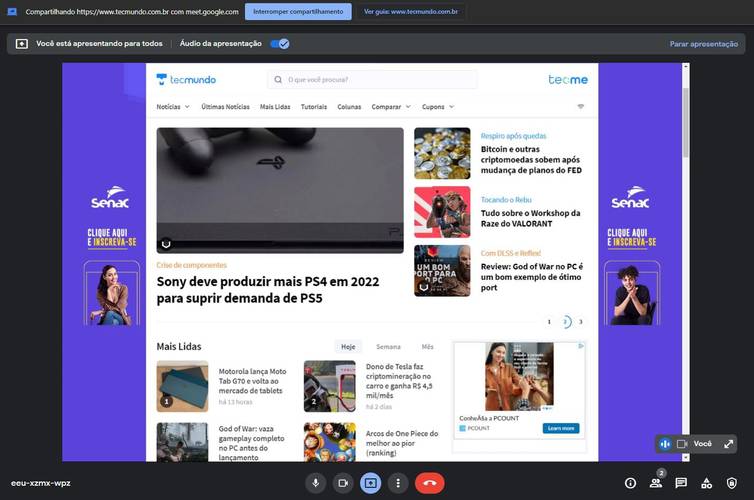Viewport: 754px width, 500px height.
Task: Click the sharing monitor icon in top bar
Action: pyautogui.click(x=12, y=12)
